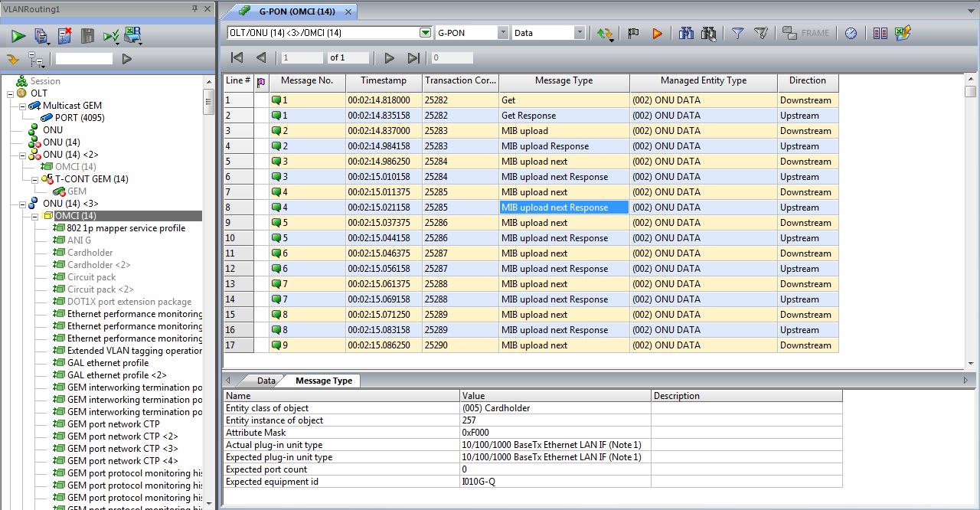Image resolution: width=980 pixels, height=510 pixels.
Task: Click the blue funnel filter icon
Action: (x=737, y=33)
